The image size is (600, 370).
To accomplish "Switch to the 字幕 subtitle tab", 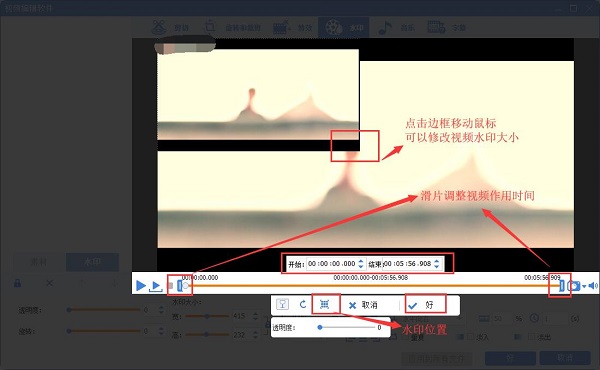I will pyautogui.click(x=447, y=28).
